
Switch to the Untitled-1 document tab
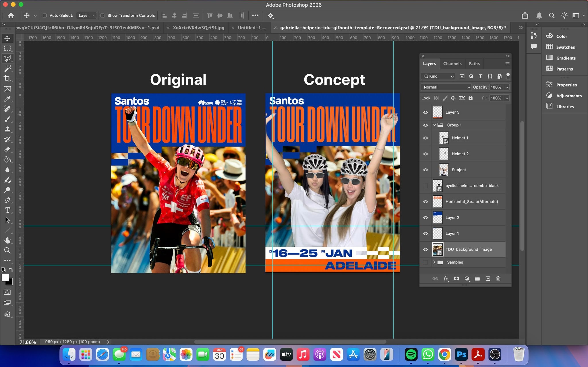click(252, 28)
